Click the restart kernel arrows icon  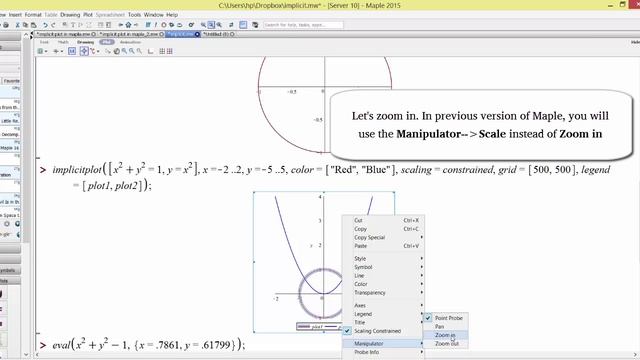coord(231,25)
